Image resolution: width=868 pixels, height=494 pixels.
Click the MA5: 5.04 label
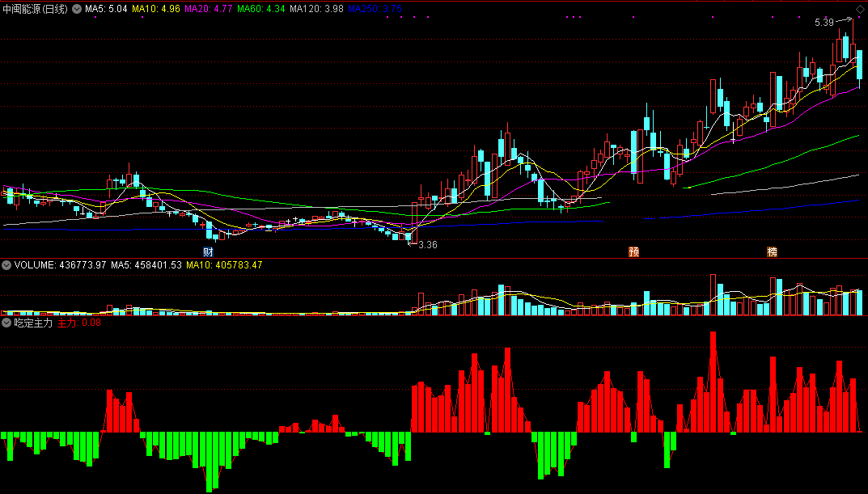click(106, 9)
